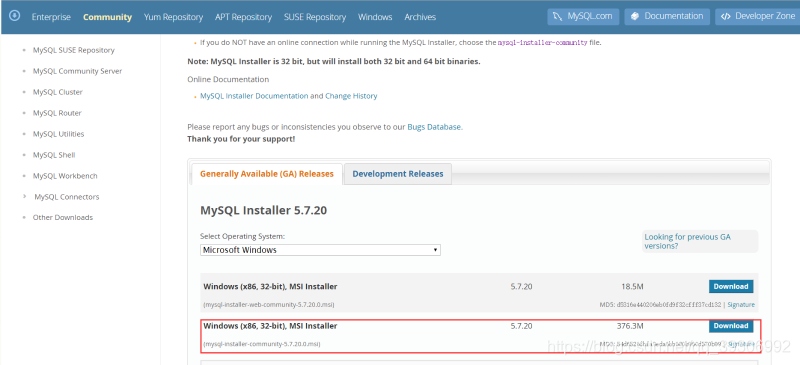Go to Yum Repository
Image resolution: width=800 pixels, height=365 pixels.
point(173,17)
